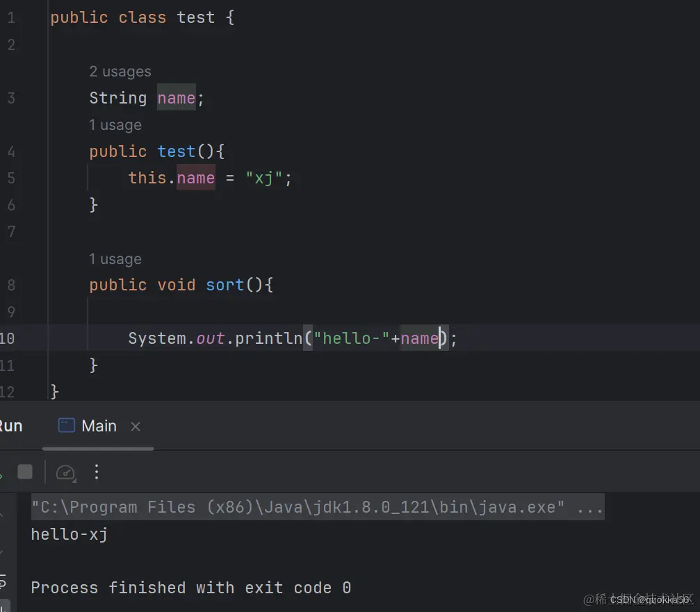700x612 pixels.
Task: Click the 'class' keyword on line 1
Action: pyautogui.click(x=142, y=17)
